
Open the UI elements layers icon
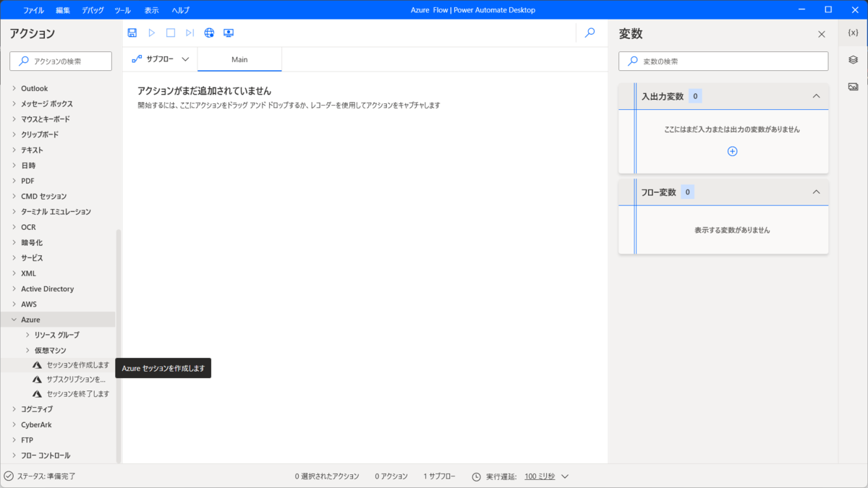click(853, 60)
